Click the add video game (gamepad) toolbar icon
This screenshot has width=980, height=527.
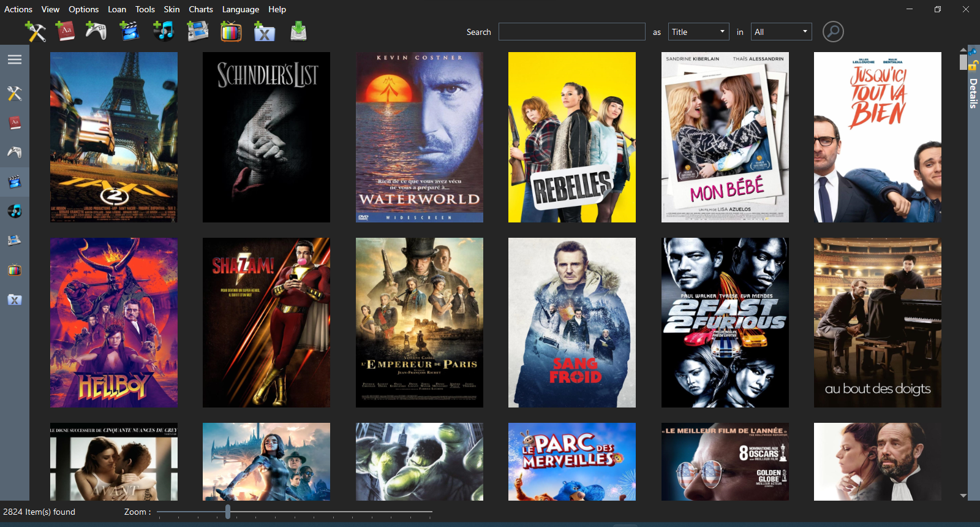(x=96, y=31)
